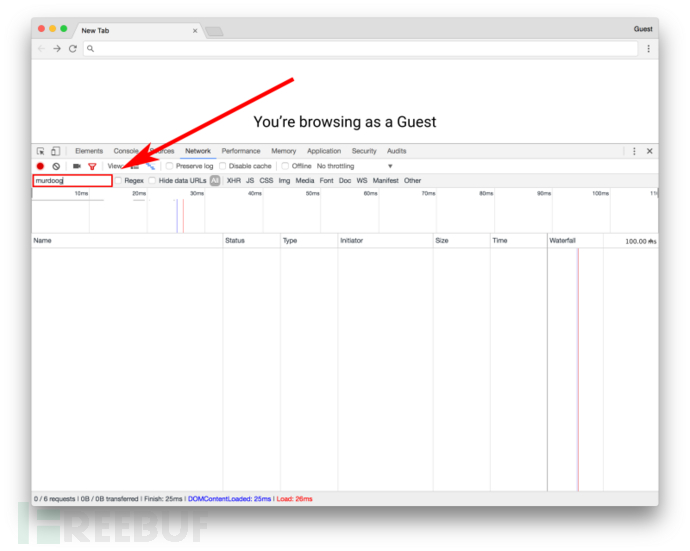690x551 pixels.
Task: Toggle Offline checkbox
Action: click(x=285, y=166)
